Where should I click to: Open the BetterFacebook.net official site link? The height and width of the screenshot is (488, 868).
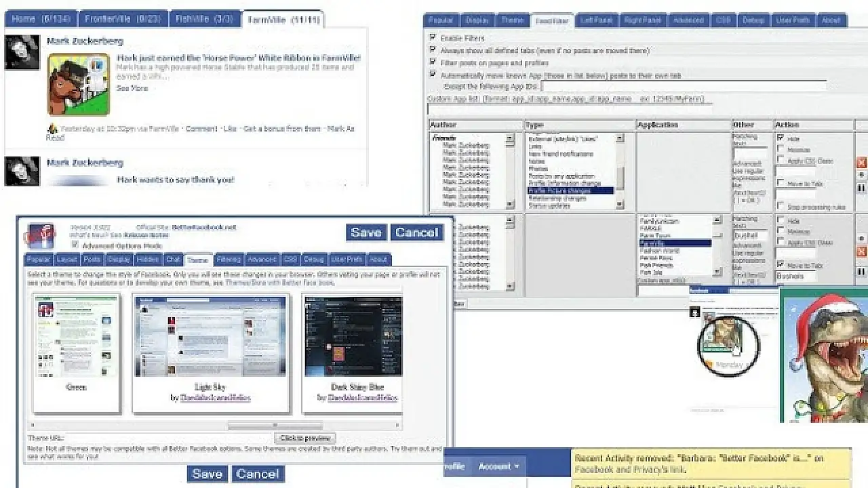coord(204,228)
